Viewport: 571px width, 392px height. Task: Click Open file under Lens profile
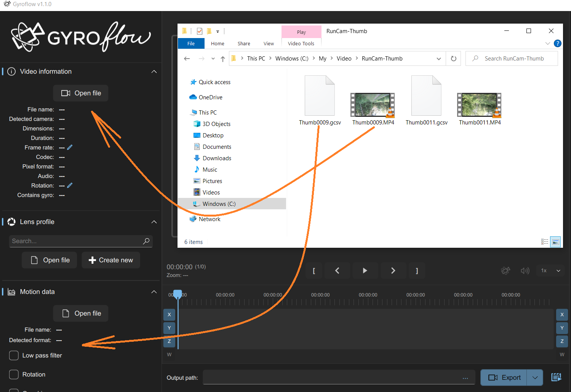pos(49,260)
